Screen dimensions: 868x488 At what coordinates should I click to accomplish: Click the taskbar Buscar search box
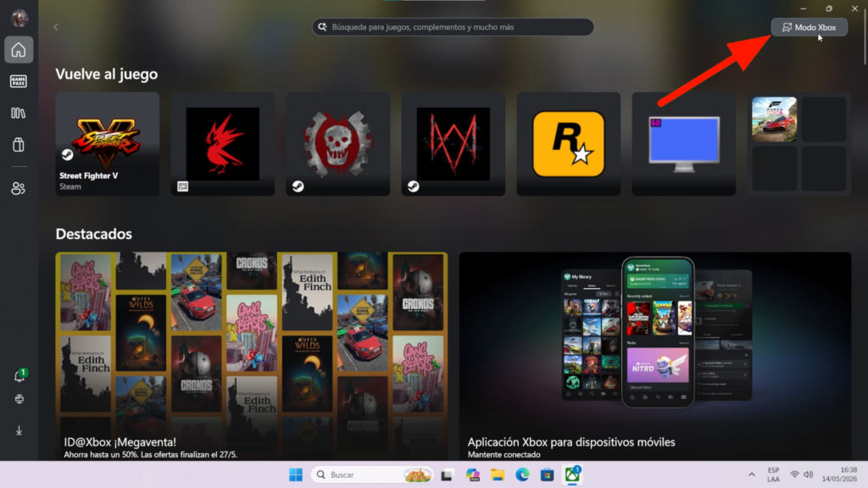pyautogui.click(x=372, y=474)
